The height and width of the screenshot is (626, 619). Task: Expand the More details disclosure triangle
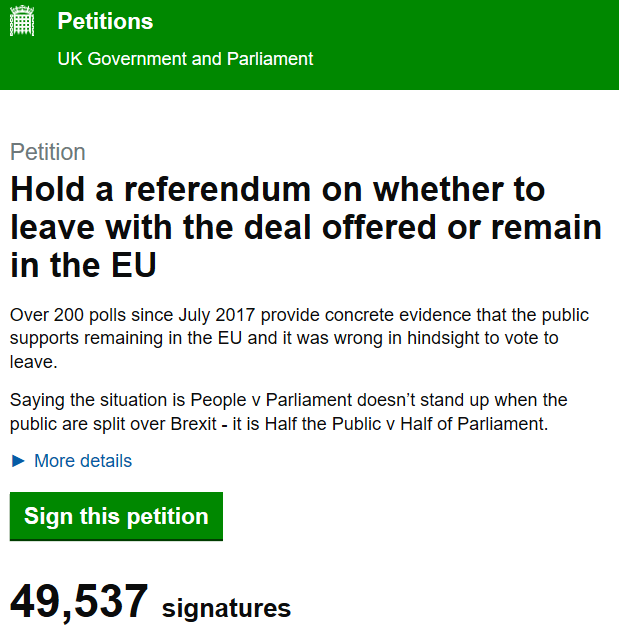point(18,461)
